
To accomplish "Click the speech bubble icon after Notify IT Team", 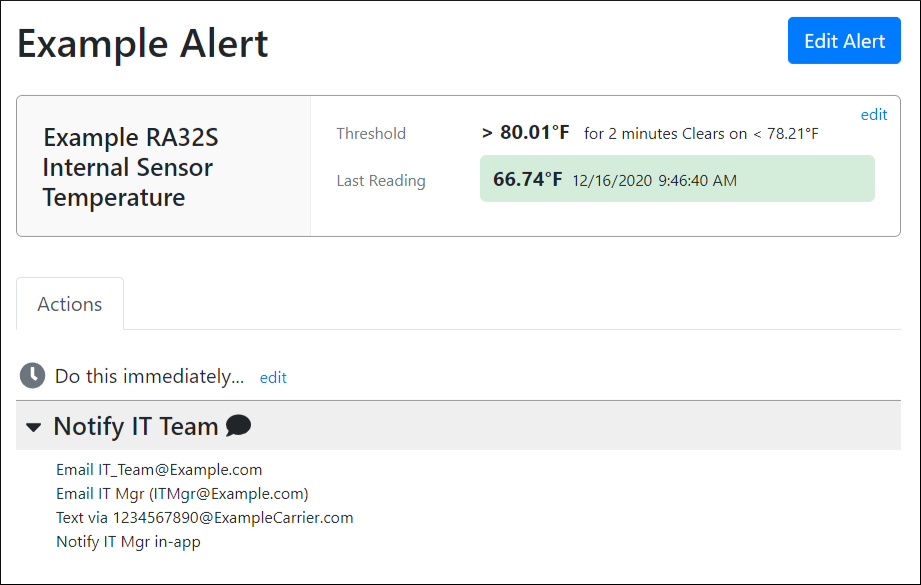I will 238,426.
